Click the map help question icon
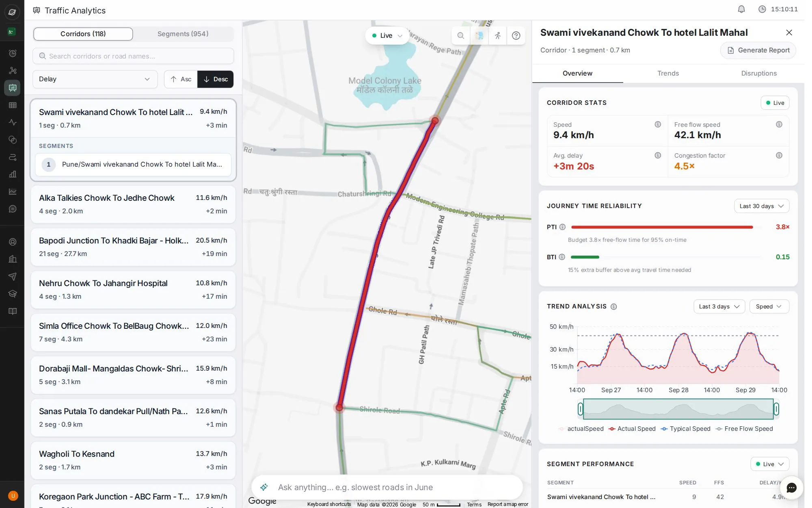This screenshot has width=812, height=508. click(516, 36)
